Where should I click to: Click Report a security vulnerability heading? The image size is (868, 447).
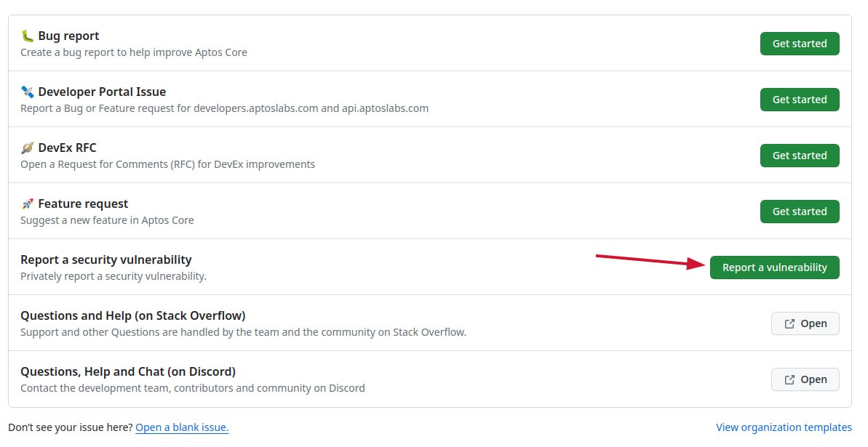(x=106, y=260)
